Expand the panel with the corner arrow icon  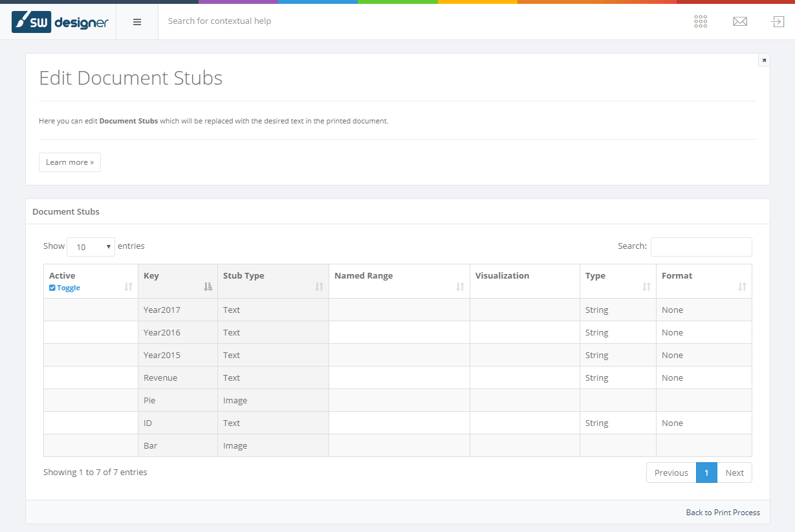(764, 60)
